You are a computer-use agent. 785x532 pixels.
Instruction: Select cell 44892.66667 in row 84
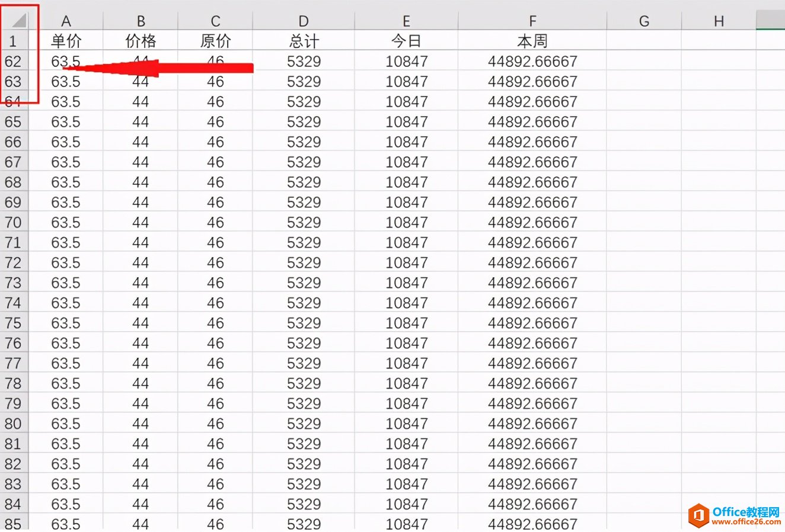(x=532, y=504)
